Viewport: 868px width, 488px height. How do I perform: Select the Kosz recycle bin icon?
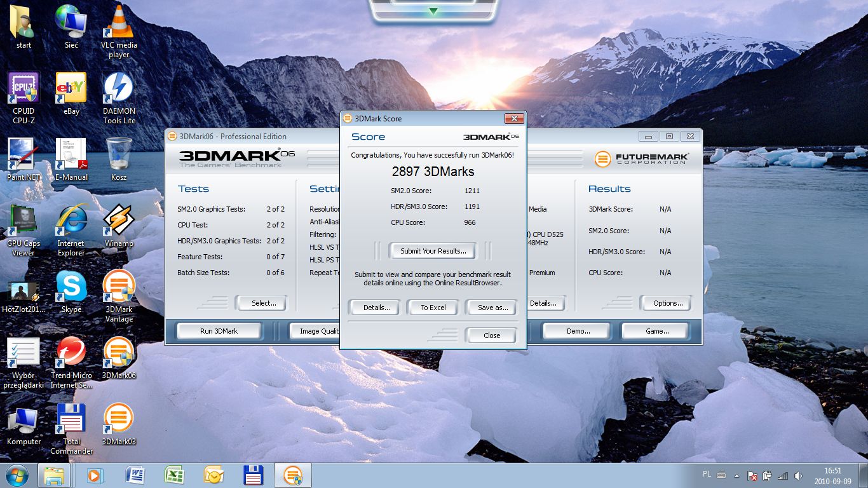[119, 159]
